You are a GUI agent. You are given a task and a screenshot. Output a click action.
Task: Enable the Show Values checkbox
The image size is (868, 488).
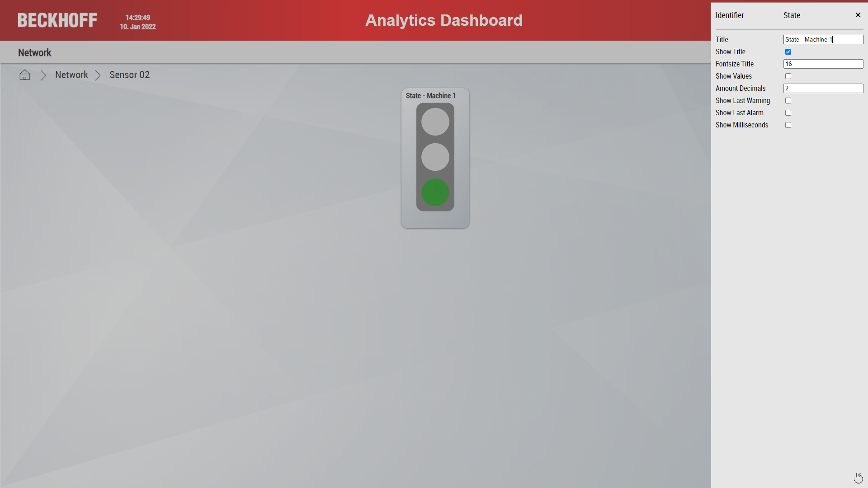click(788, 76)
